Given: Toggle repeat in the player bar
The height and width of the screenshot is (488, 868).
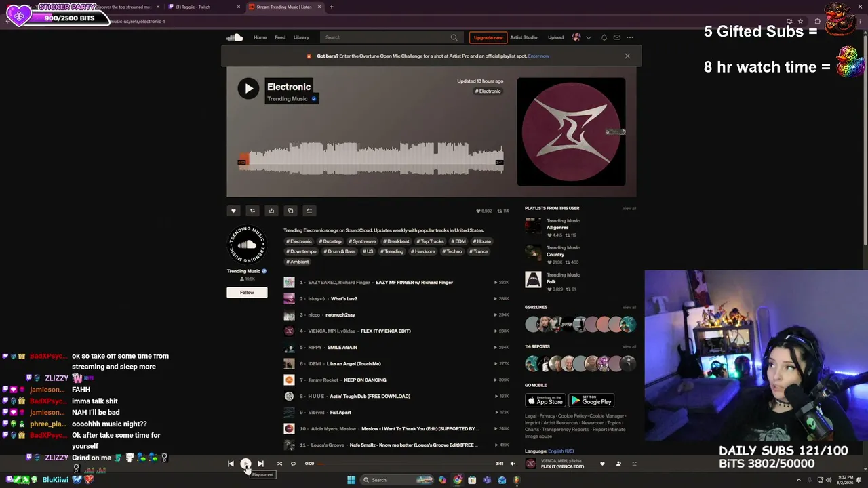Looking at the screenshot, I should point(293,464).
